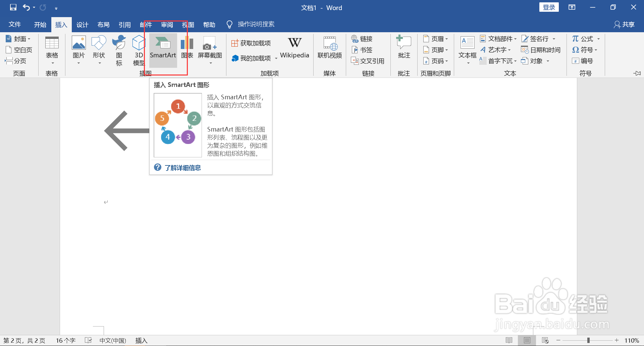Click the SmartArt button

click(163, 50)
